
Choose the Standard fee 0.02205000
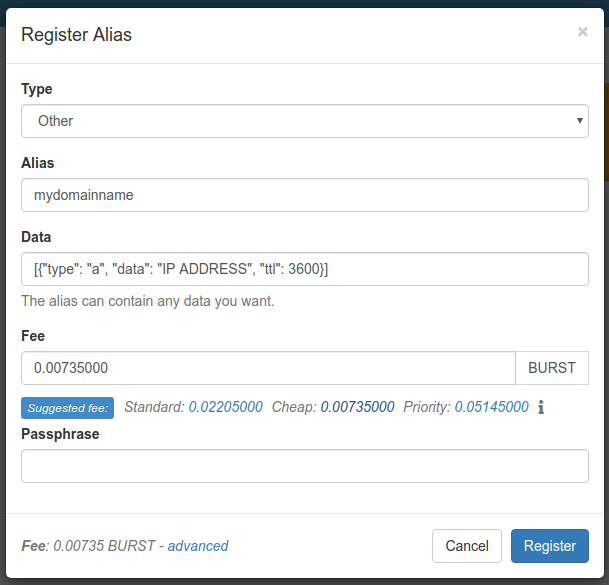point(227,407)
